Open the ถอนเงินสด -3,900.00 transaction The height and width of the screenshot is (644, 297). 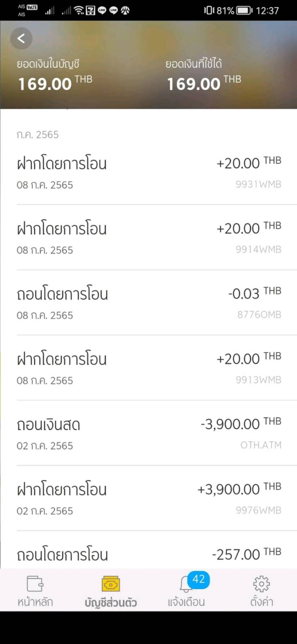click(148, 433)
